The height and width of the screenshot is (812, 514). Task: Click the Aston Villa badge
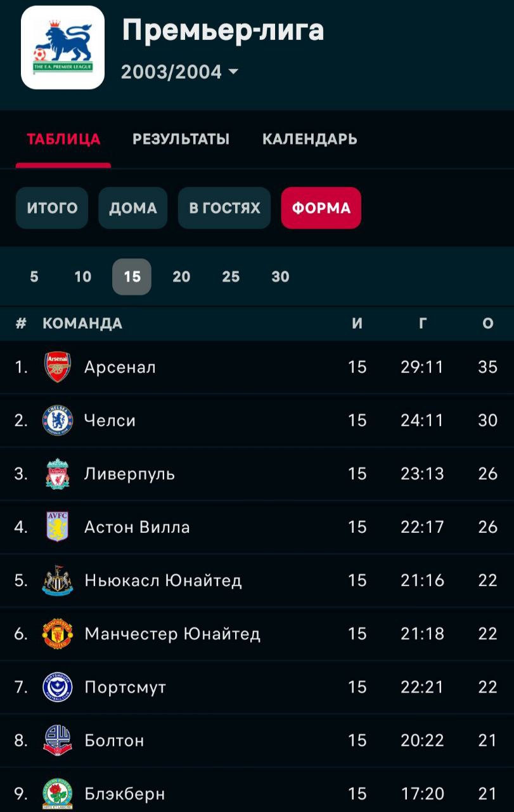point(58,527)
